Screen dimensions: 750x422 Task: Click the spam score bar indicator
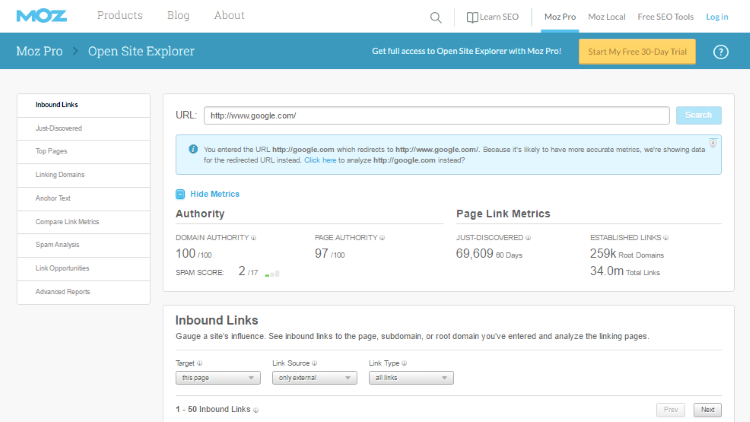click(272, 274)
